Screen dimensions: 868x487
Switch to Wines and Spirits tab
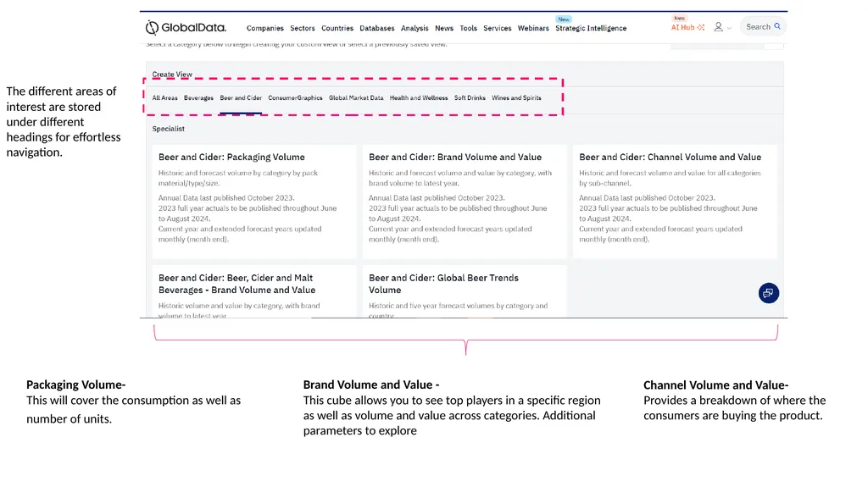tap(516, 98)
